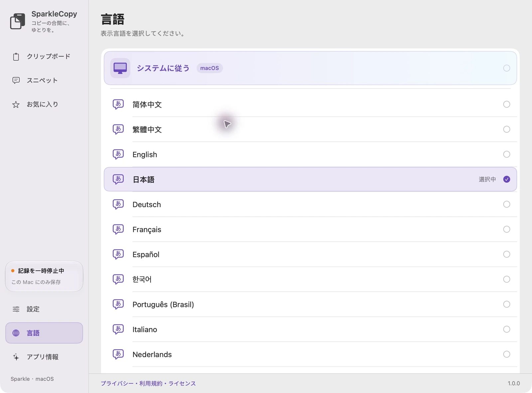Click the globe icon for 言語
The height and width of the screenshot is (393, 532).
(16, 333)
